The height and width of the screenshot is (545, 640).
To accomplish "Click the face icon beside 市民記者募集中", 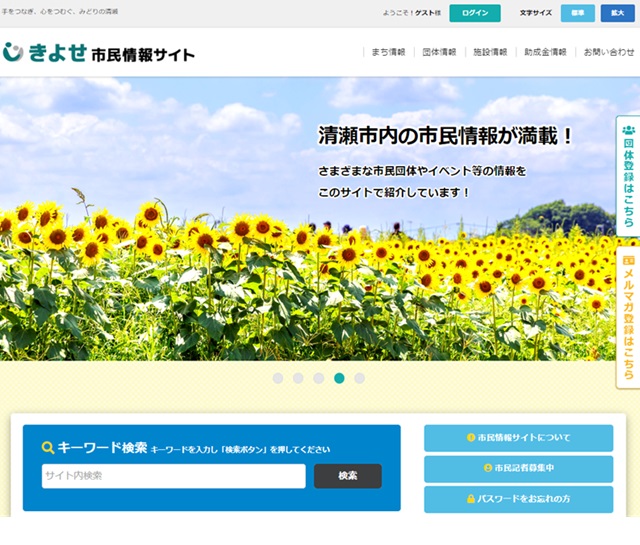I will point(487,468).
